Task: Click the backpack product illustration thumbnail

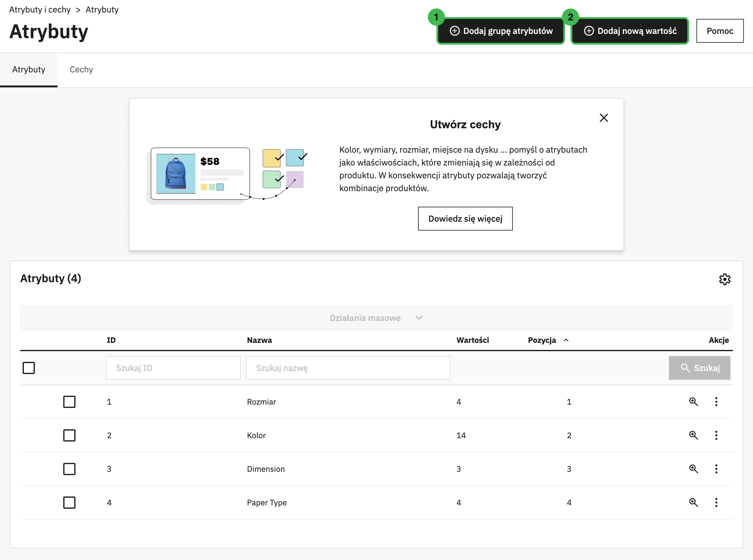Action: pos(176,173)
